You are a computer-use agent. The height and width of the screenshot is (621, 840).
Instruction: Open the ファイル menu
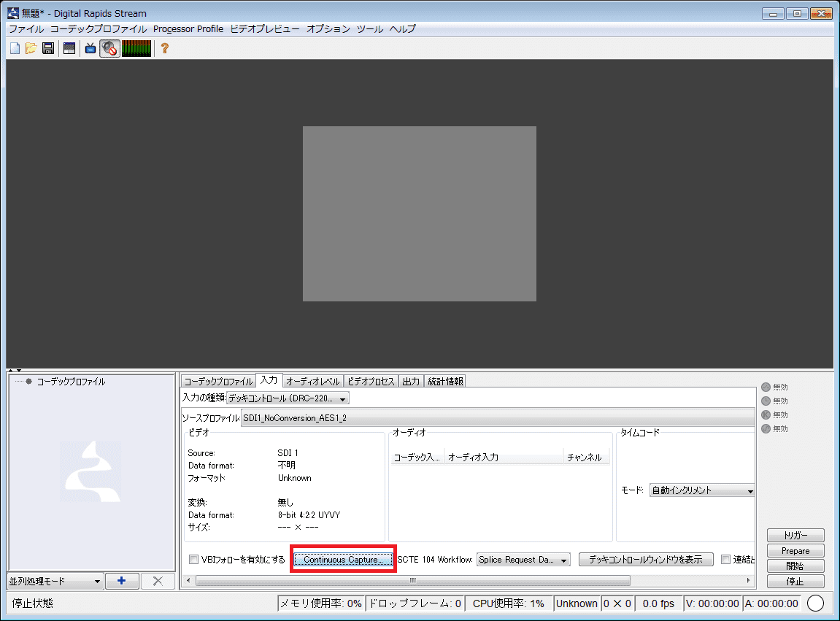click(x=26, y=29)
